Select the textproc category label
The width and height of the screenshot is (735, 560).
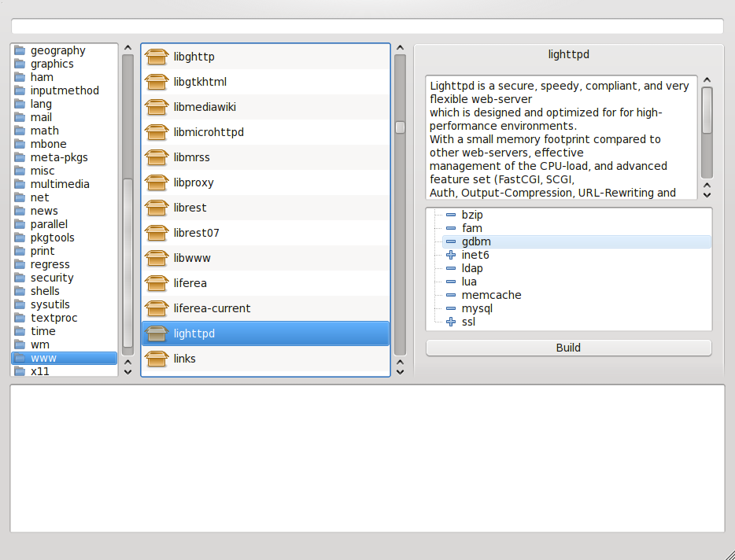click(x=54, y=319)
